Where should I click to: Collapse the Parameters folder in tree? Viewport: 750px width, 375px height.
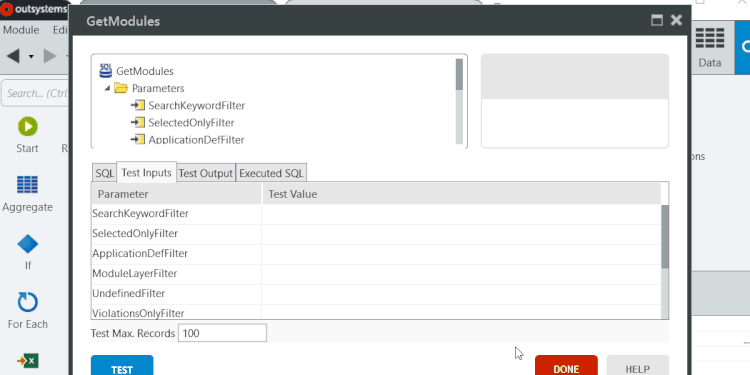pos(107,88)
